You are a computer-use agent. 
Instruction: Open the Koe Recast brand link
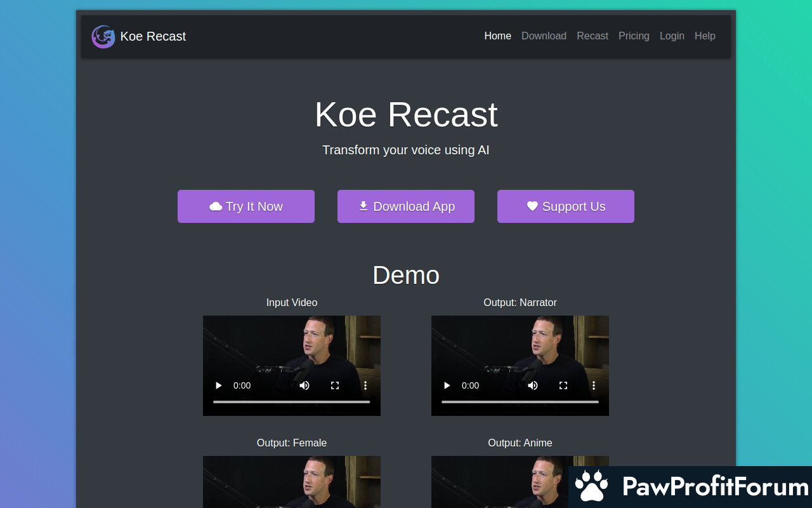coord(139,37)
